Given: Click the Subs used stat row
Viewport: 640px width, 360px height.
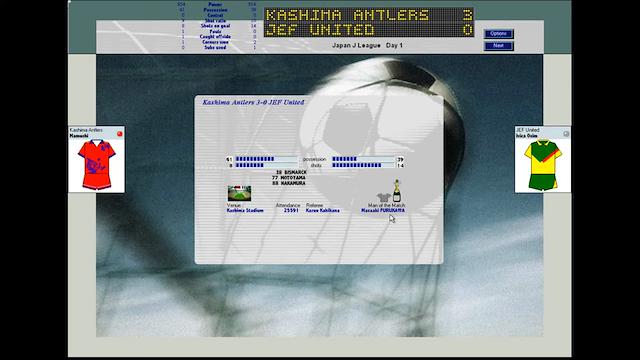Looking at the screenshot, I should pyautogui.click(x=216, y=47).
